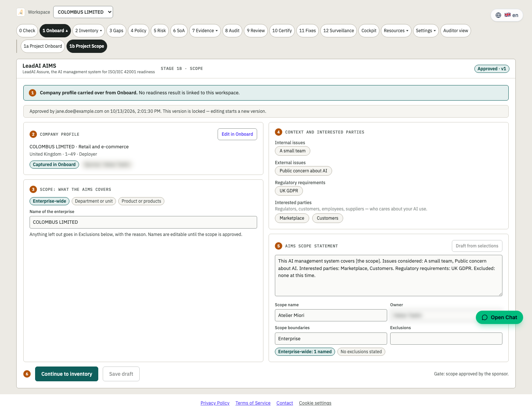This screenshot has width=532, height=412.
Task: Open the Workspace COLOMBUS LIMITED dropdown
Action: pos(83,12)
